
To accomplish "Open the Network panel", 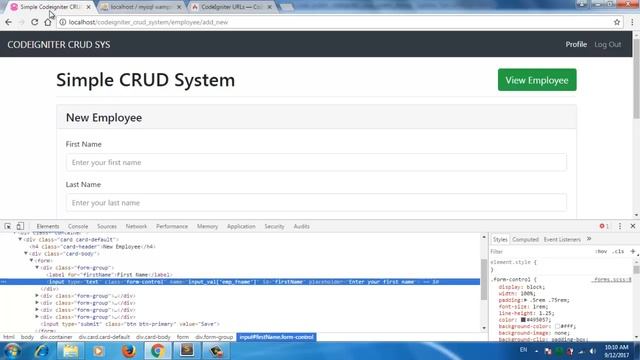I will tap(136, 226).
